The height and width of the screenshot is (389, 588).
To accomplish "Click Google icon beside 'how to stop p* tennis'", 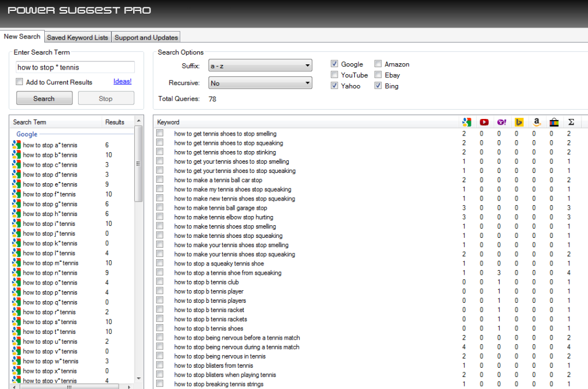I will (x=17, y=292).
